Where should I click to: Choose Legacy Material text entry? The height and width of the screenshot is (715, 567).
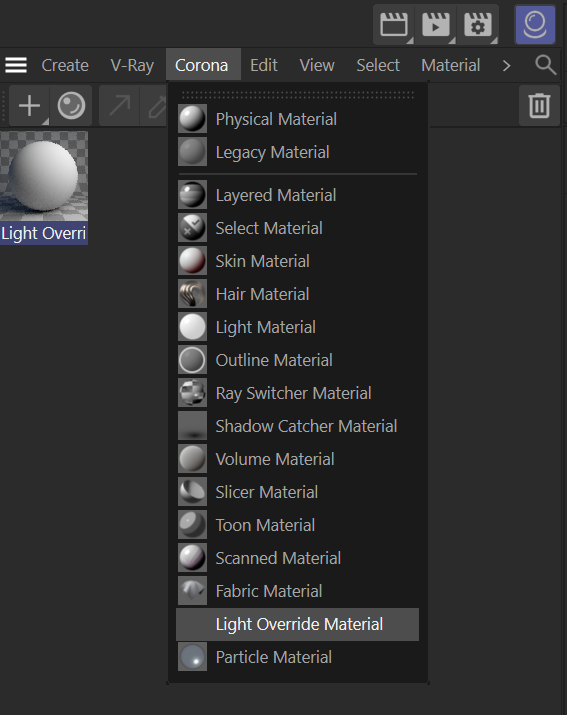click(272, 152)
